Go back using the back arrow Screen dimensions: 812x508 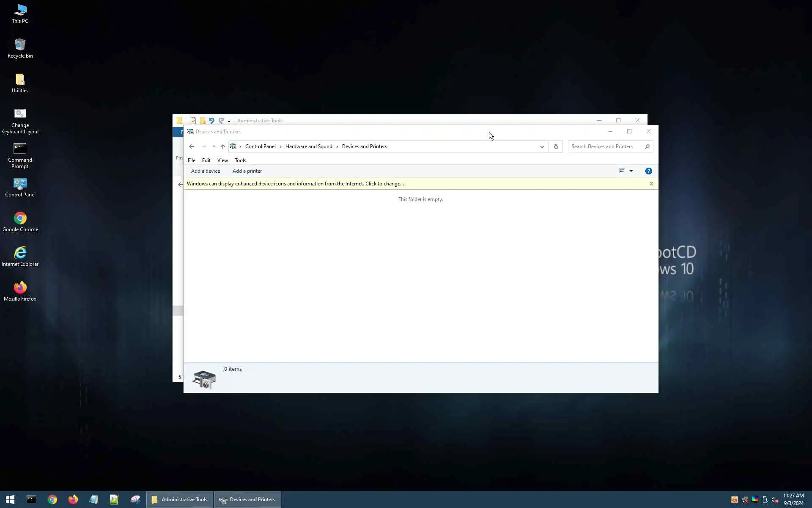[192, 146]
